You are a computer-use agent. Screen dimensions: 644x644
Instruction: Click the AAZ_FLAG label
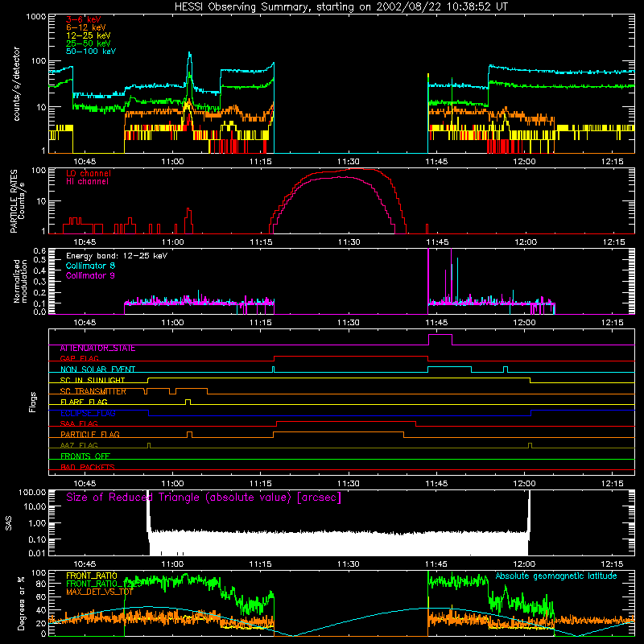pyautogui.click(x=79, y=446)
